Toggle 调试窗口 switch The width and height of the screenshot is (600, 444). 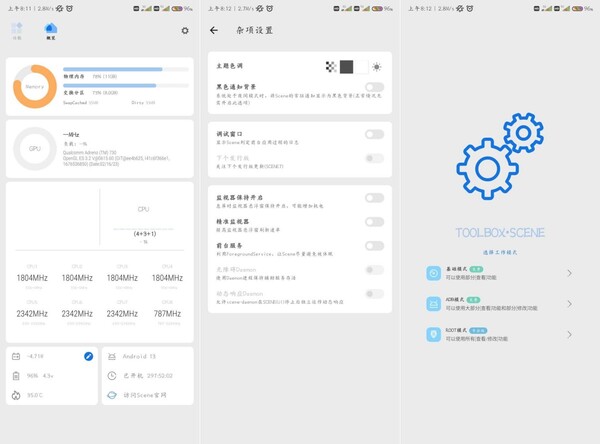click(374, 134)
